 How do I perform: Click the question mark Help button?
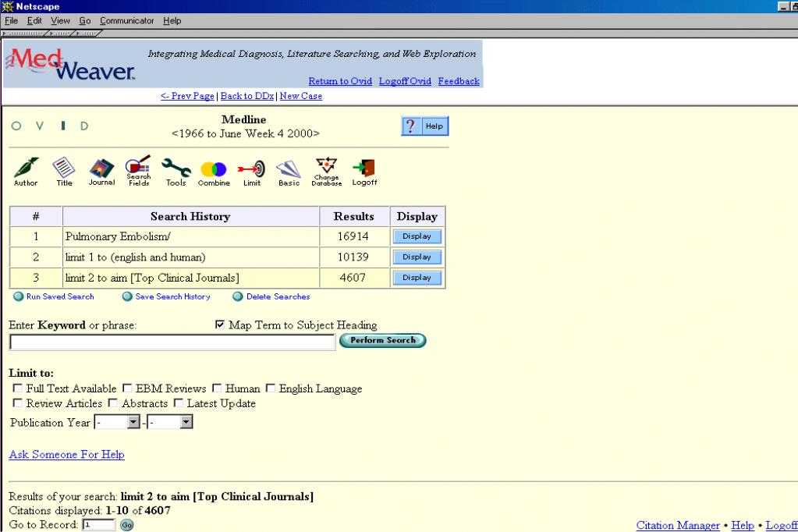point(425,126)
